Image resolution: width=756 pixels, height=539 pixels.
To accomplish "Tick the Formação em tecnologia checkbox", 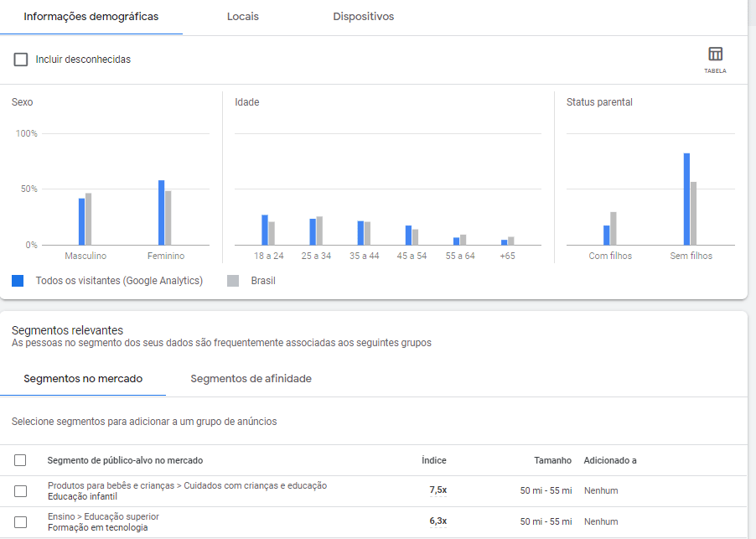I will coord(21,521).
